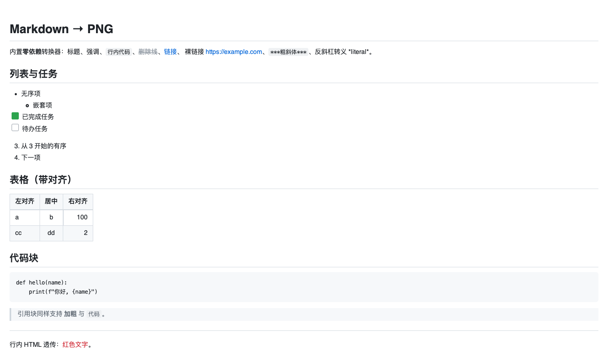
Task: Click the escaped *literal* text
Action: 358,52
